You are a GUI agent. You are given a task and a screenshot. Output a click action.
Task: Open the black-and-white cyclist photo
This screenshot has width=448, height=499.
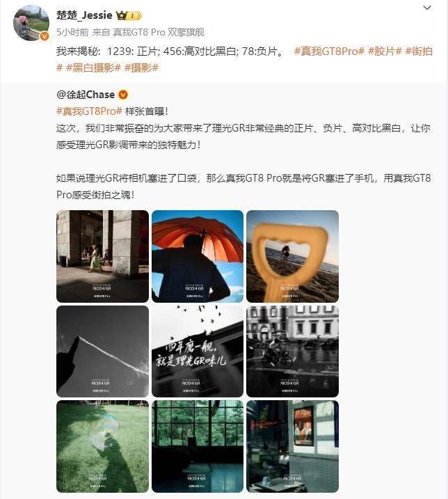[292, 351]
